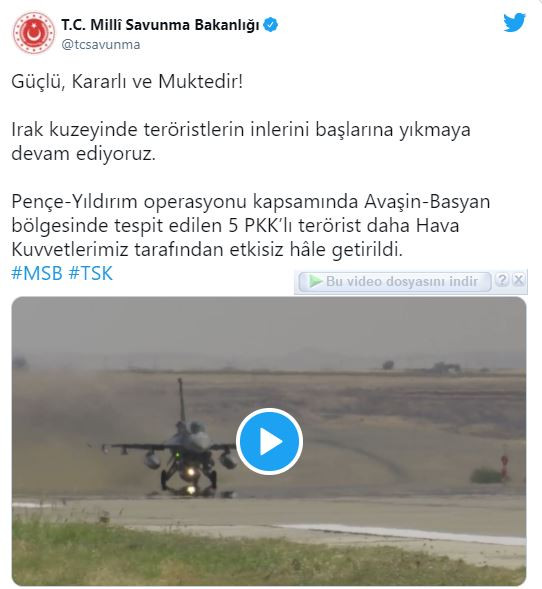Close the video download bar
Image resolution: width=542 pixels, height=589 pixels.
click(x=518, y=280)
